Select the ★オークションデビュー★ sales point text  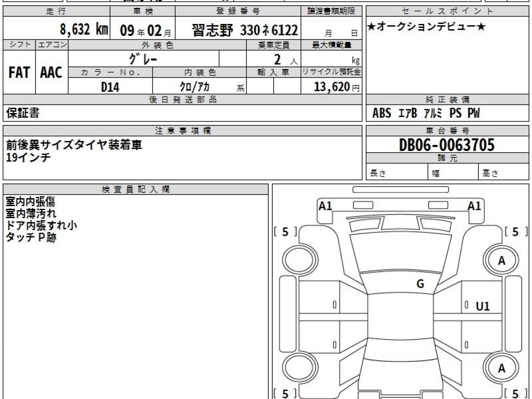coord(426,27)
